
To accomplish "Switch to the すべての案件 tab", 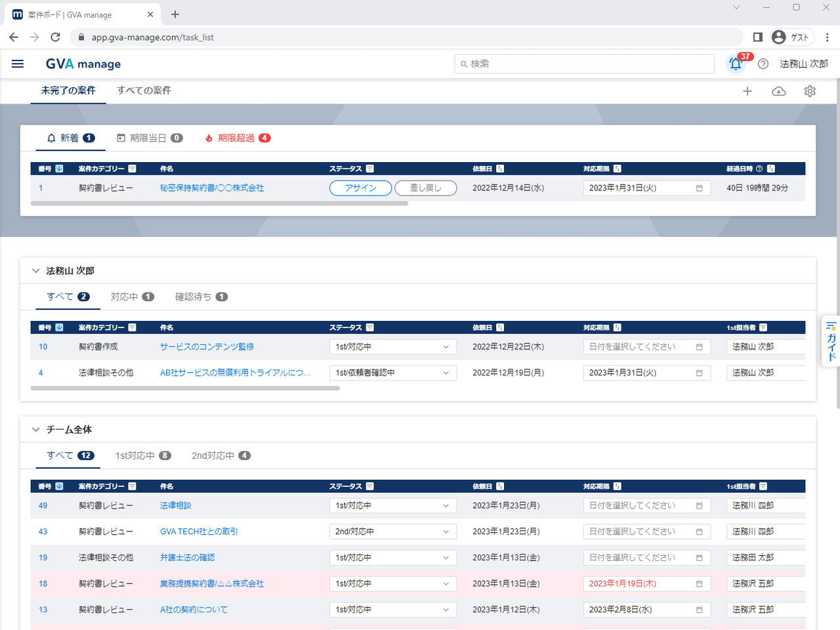I will click(x=144, y=91).
